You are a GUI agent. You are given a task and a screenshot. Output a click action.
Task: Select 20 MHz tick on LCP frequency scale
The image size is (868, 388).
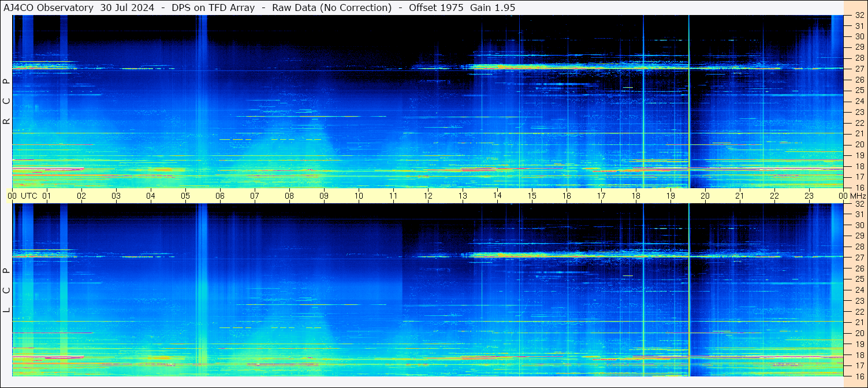click(859, 333)
